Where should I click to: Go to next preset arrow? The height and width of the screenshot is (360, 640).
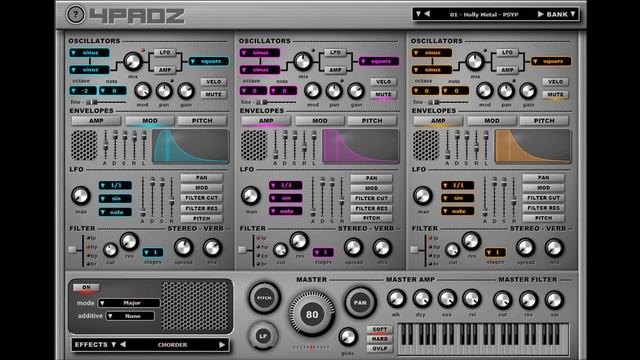pos(540,14)
